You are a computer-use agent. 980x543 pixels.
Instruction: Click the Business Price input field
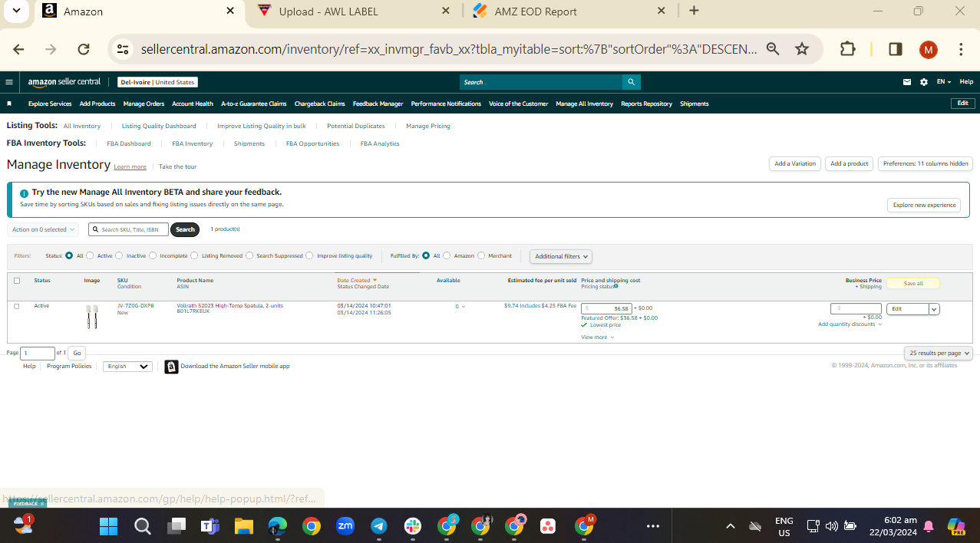click(x=856, y=308)
